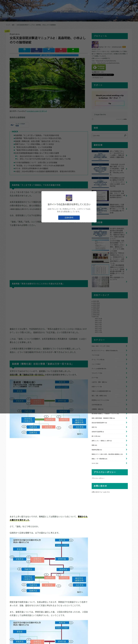The height and width of the screenshot is (644, 138).
Task: Open the プライバシーポリシー link below its header
Action: click(98, 478)
